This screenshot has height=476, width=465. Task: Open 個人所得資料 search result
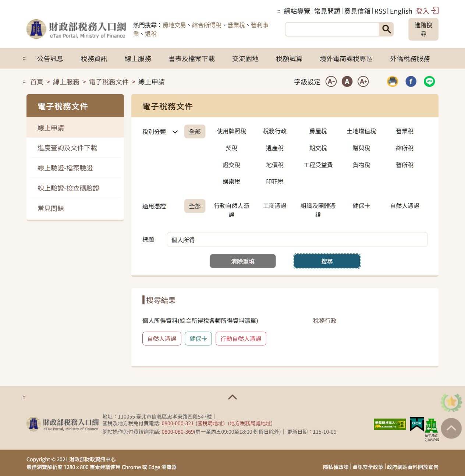tap(200, 321)
